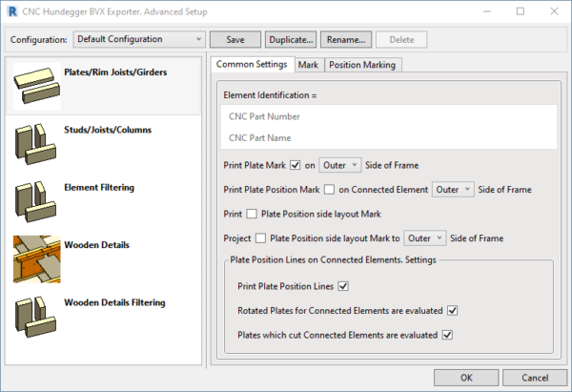Click the Studs/Joists/Columns category icon
This screenshot has width=572, height=392.
click(x=36, y=144)
